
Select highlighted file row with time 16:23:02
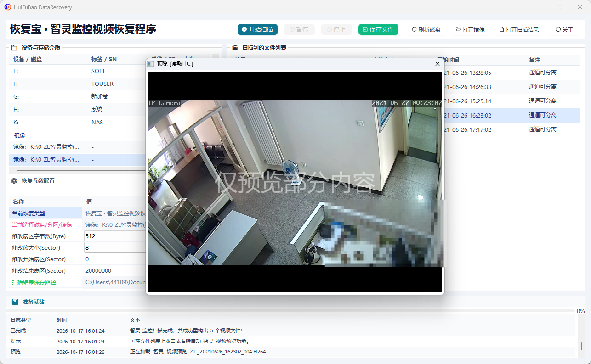click(x=512, y=115)
